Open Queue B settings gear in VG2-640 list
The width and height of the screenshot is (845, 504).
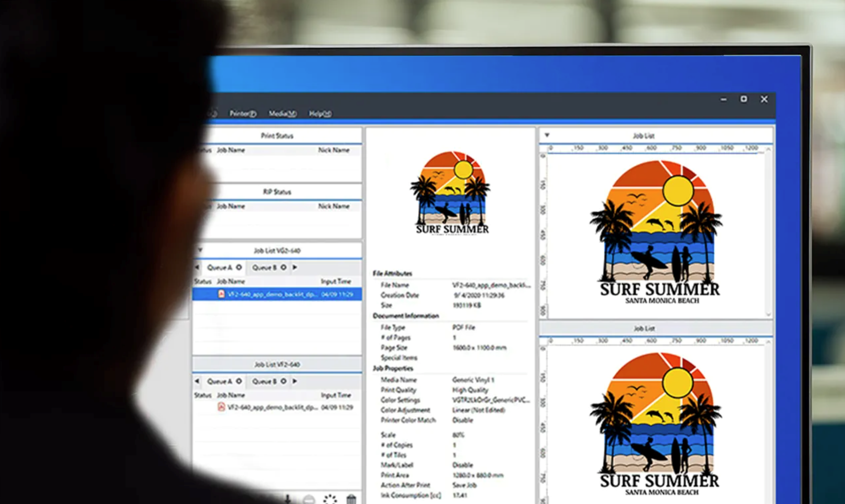click(283, 267)
